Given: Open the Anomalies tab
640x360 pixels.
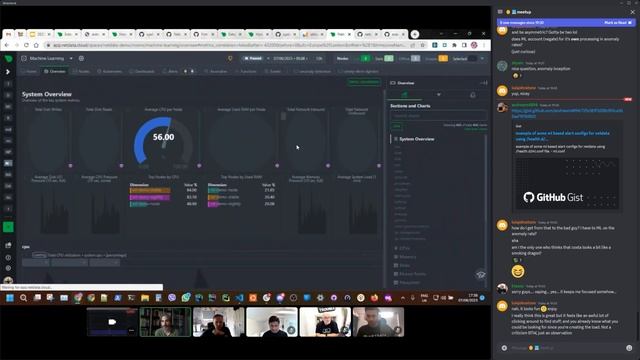Looking at the screenshot, I should tap(215, 71).
